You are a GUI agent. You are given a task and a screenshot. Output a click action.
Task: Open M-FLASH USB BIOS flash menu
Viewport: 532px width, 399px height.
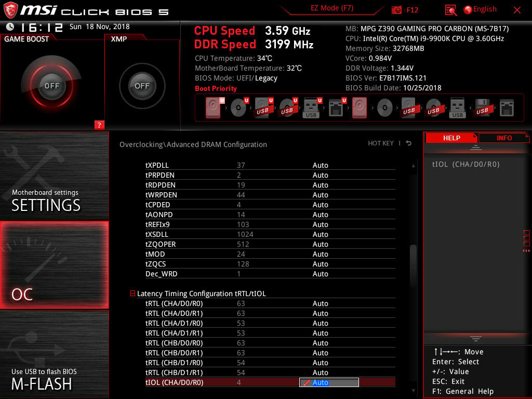(54, 354)
